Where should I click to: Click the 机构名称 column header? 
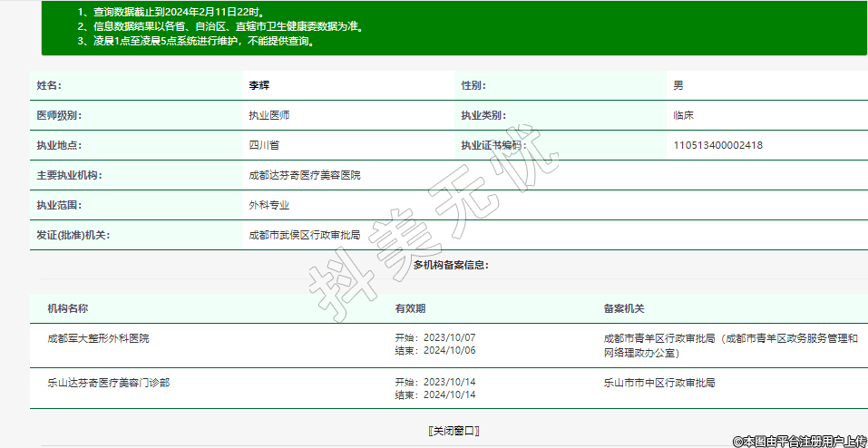[x=68, y=308]
